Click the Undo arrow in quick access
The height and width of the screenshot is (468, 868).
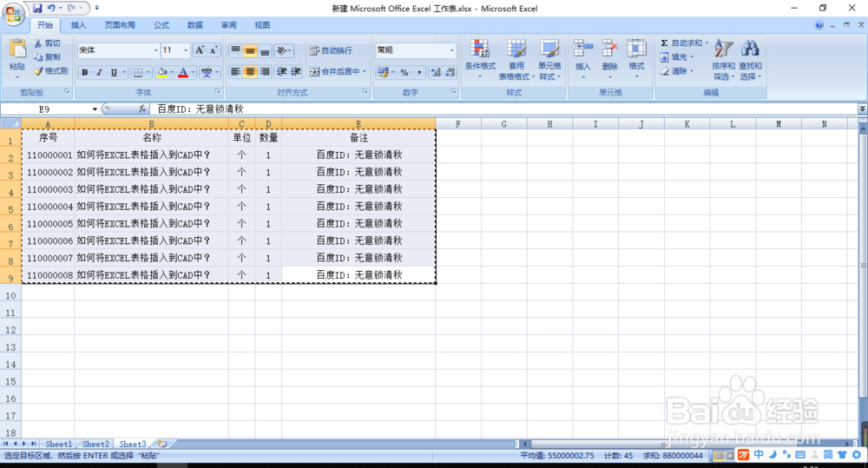[x=51, y=8]
